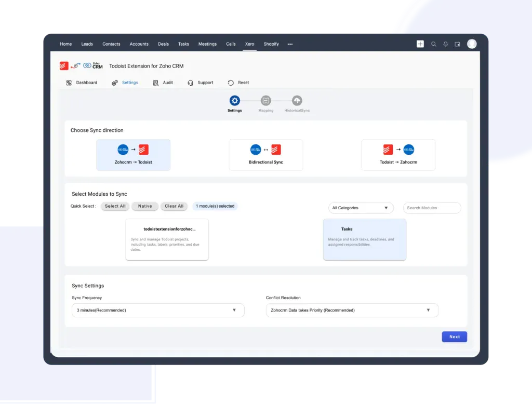This screenshot has height=404, width=532.
Task: Click the Audit icon
Action: click(x=155, y=83)
